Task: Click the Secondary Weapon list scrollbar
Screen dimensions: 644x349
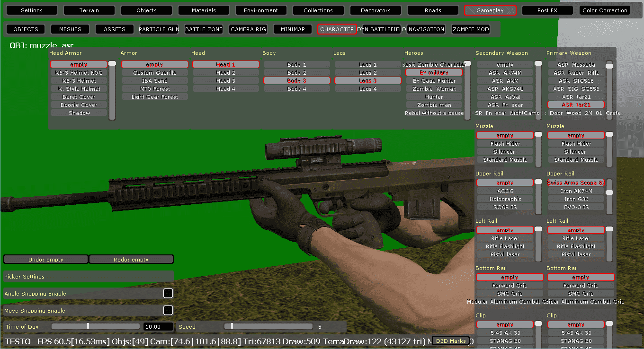Action: [538, 90]
